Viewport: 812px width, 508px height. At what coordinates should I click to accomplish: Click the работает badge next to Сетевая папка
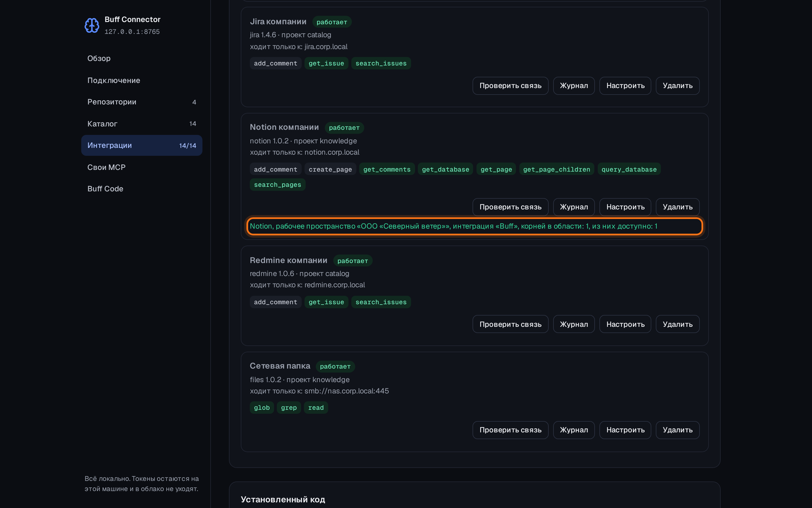[335, 366]
